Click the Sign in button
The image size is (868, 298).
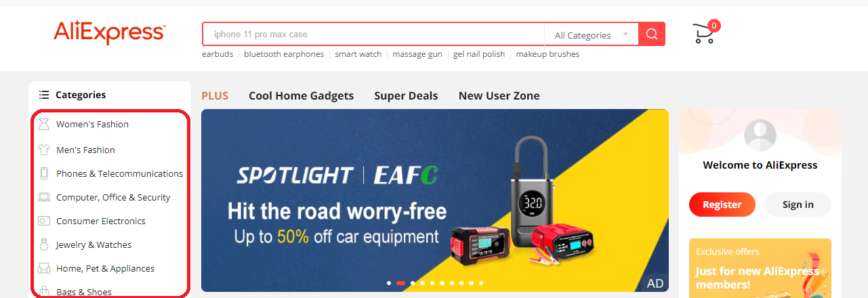(798, 205)
